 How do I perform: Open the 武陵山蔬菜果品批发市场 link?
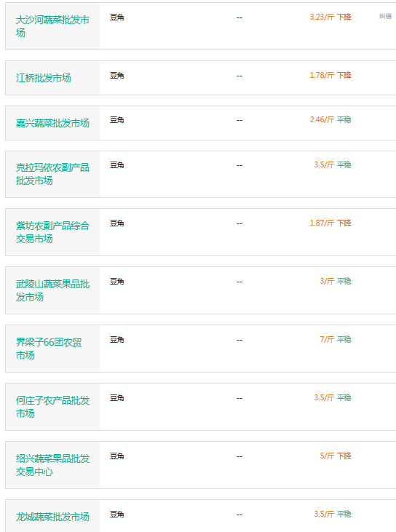pos(52,290)
